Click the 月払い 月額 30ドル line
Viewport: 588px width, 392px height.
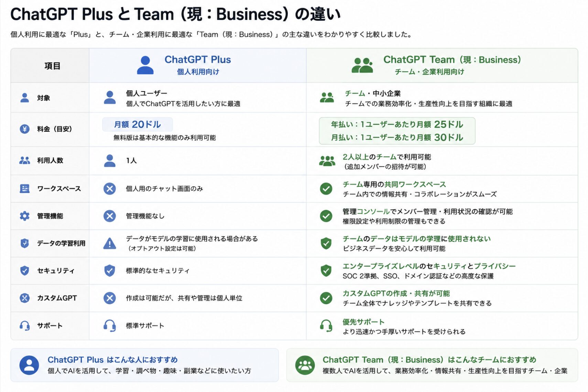(x=397, y=138)
